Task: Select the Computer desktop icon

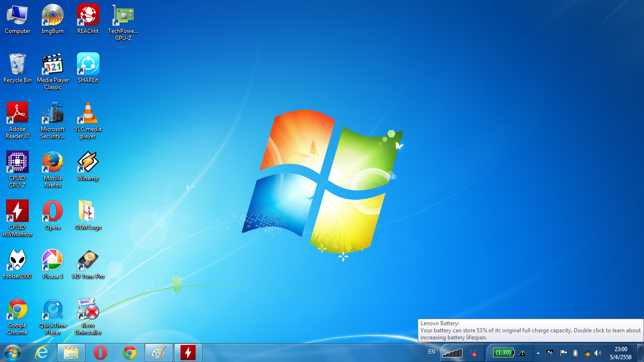Action: (17, 19)
